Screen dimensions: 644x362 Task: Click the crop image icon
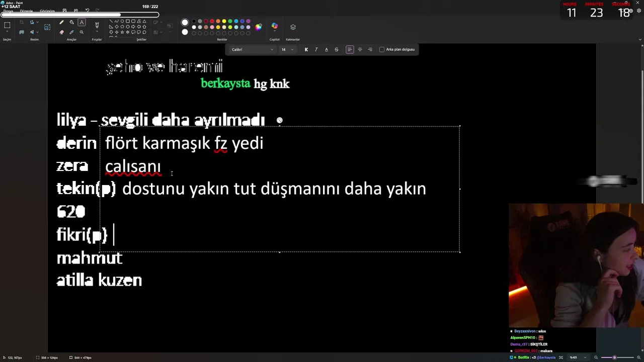coord(22,22)
